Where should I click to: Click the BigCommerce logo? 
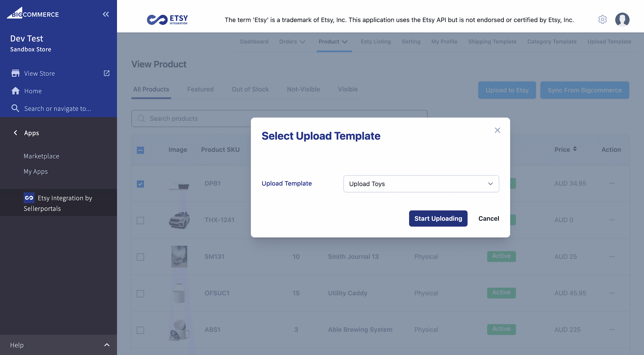[x=33, y=13]
